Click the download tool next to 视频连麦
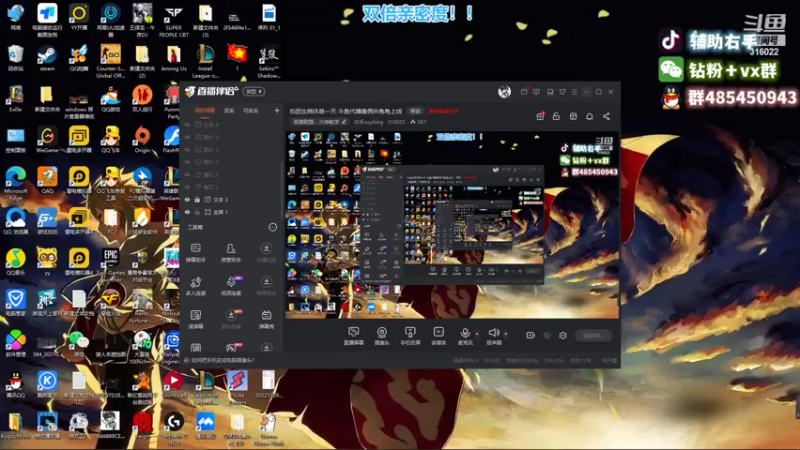This screenshot has height=450, width=800. coord(266,286)
